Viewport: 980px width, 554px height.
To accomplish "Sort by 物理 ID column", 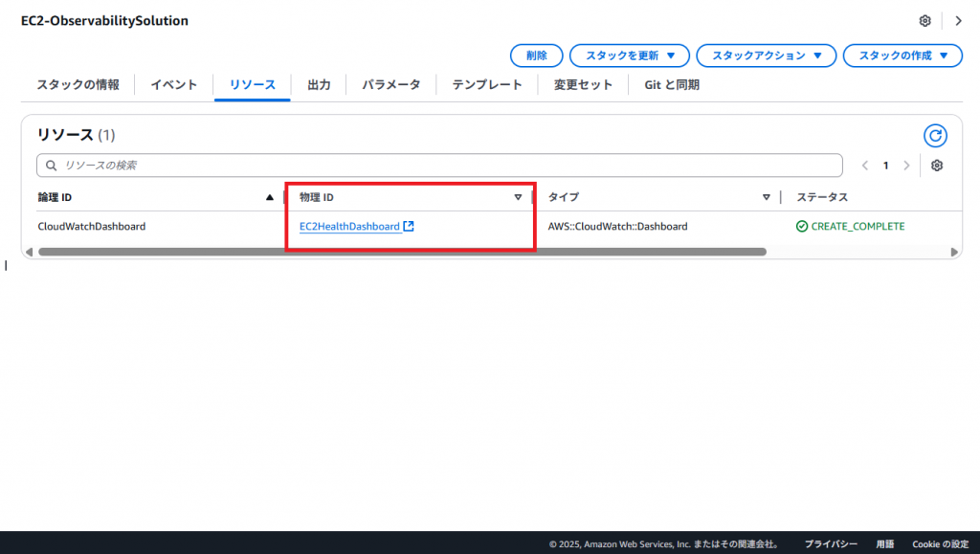I will point(518,197).
